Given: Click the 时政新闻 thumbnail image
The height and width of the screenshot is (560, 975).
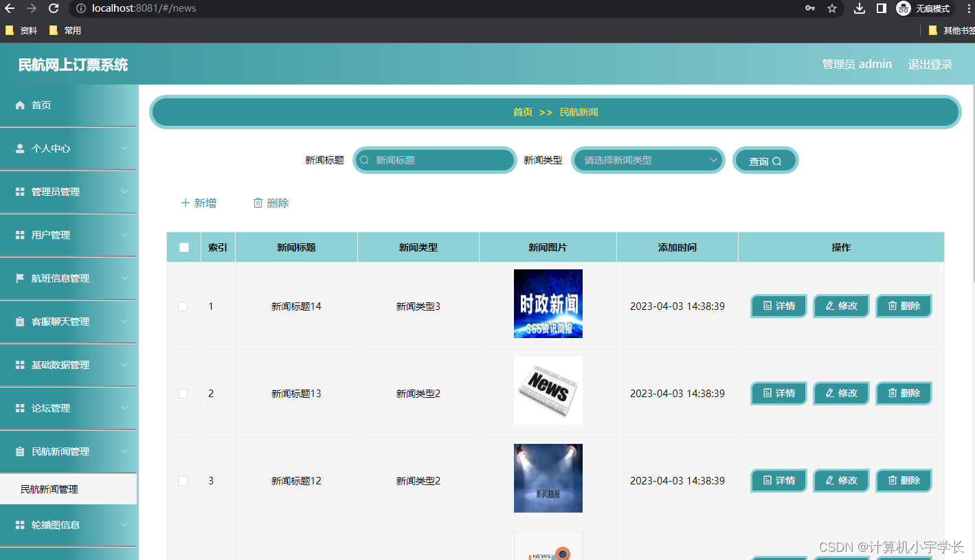Looking at the screenshot, I should click(x=548, y=304).
